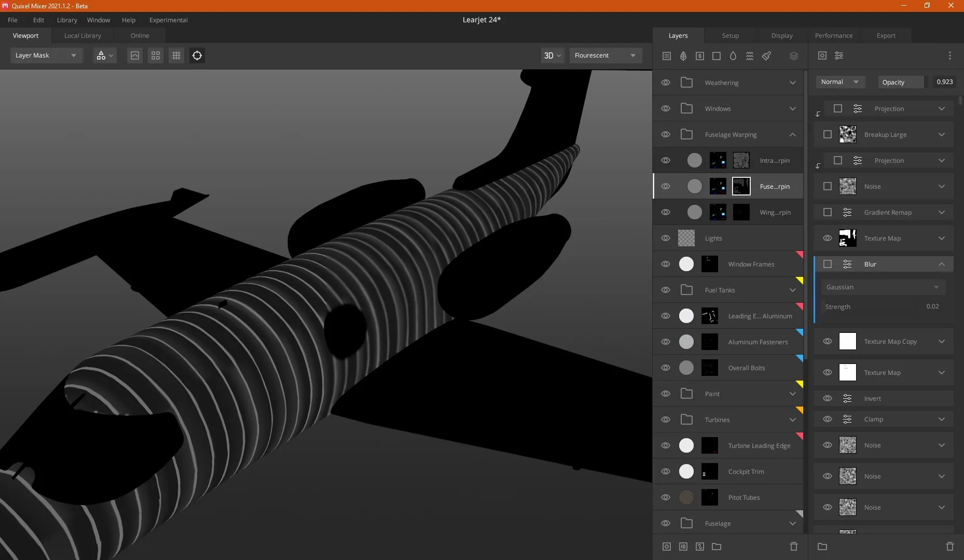
Task: Click the layer stack icon in Layers toolbar
Action: pos(793,56)
